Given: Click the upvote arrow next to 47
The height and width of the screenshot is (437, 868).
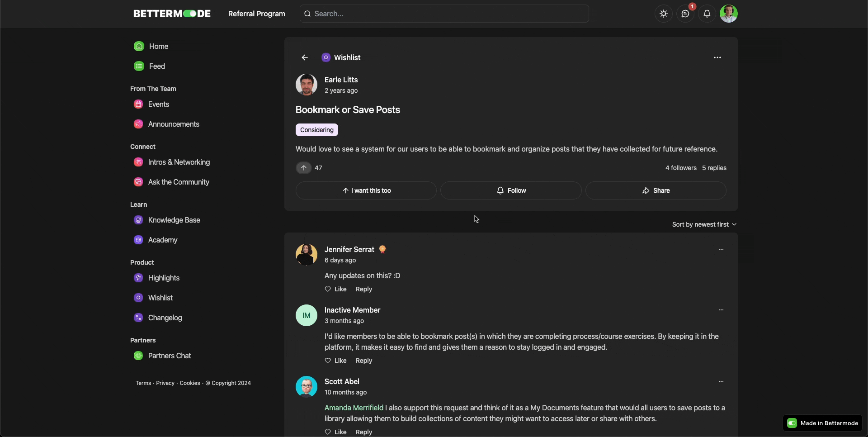Looking at the screenshot, I should [x=304, y=168].
